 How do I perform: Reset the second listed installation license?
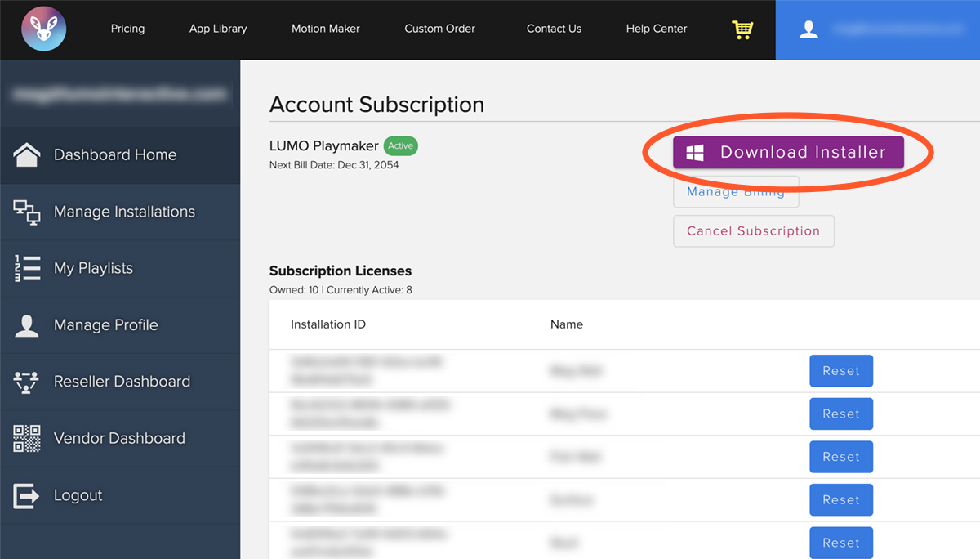point(841,414)
